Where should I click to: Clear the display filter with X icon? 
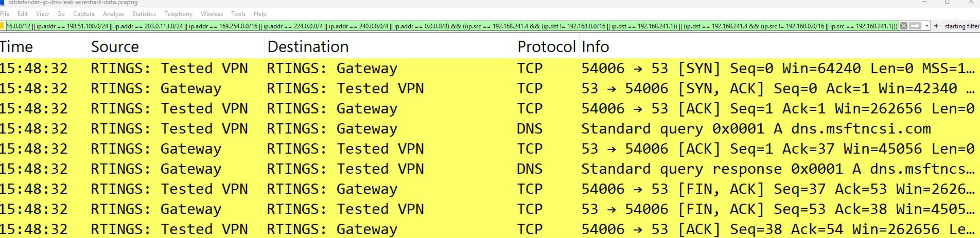(x=904, y=26)
